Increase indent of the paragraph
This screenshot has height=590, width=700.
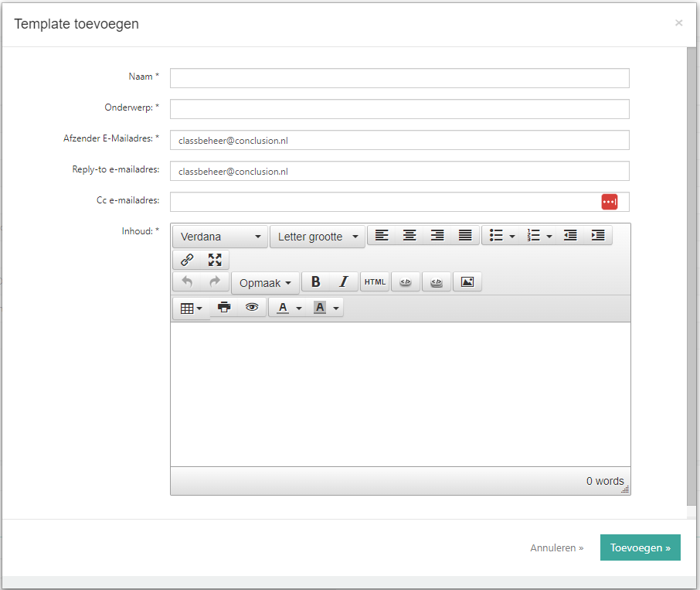click(x=598, y=236)
